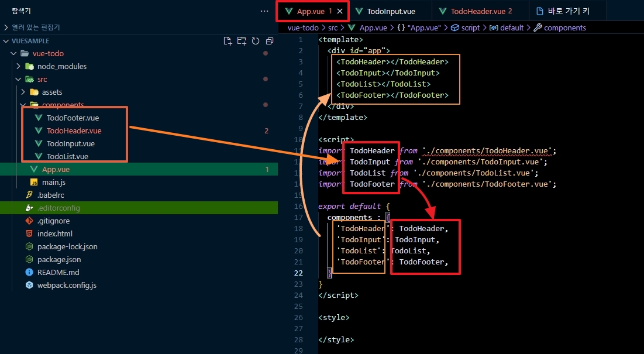The image size is (644, 354).
Task: Open index.html in the file tree
Action: coord(54,233)
